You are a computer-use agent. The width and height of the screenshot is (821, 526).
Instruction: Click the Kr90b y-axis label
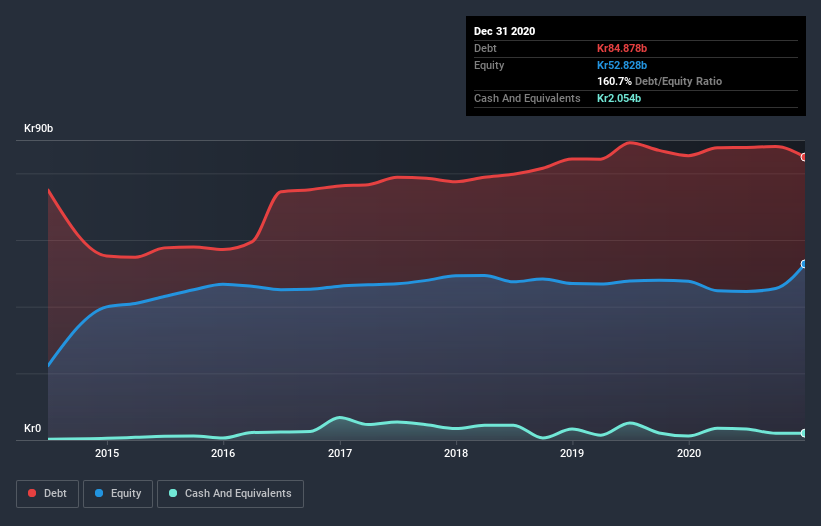(x=38, y=128)
